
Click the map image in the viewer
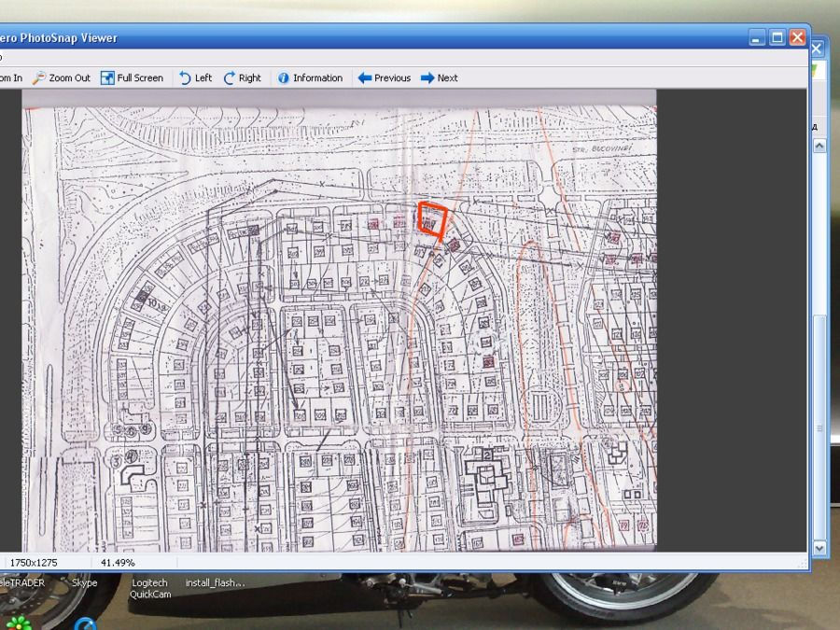[x=339, y=320]
